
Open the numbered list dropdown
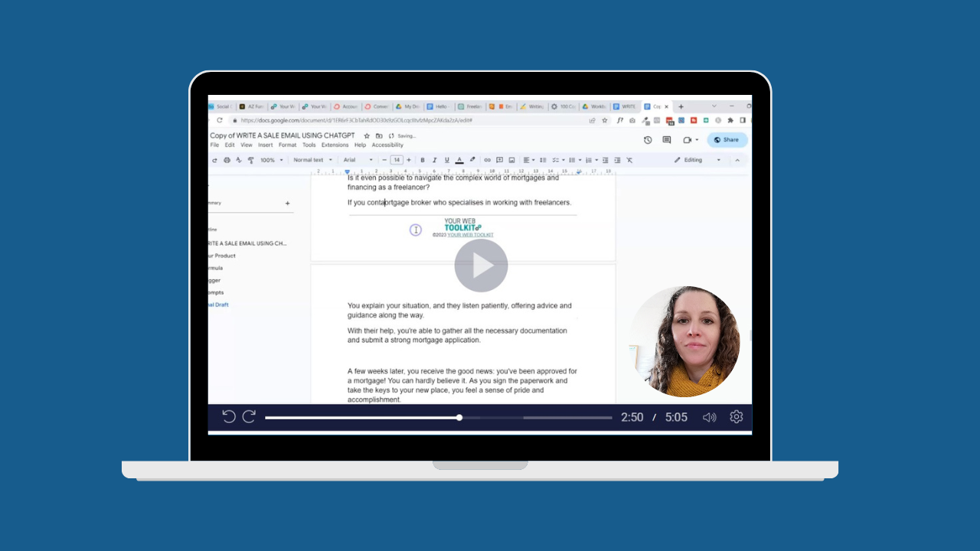[591, 160]
